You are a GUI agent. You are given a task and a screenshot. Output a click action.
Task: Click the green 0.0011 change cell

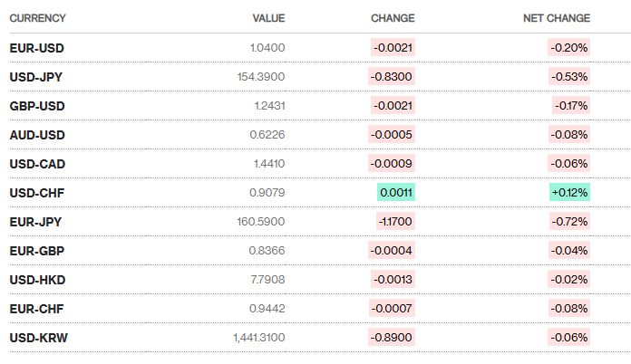point(396,193)
